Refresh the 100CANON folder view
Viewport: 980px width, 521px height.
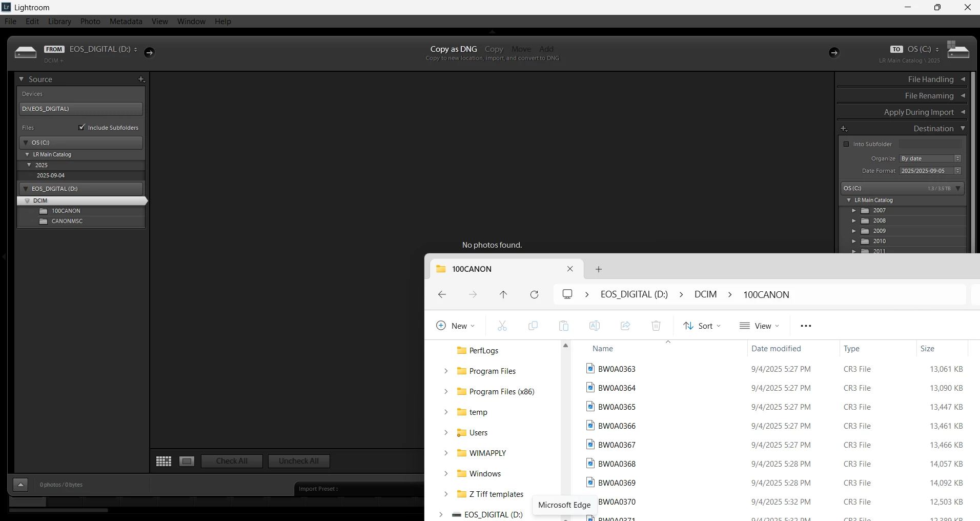pyautogui.click(x=534, y=294)
